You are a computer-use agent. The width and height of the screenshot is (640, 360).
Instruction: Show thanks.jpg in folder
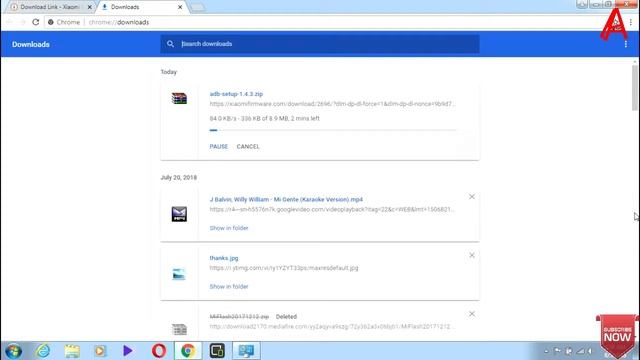coord(229,287)
